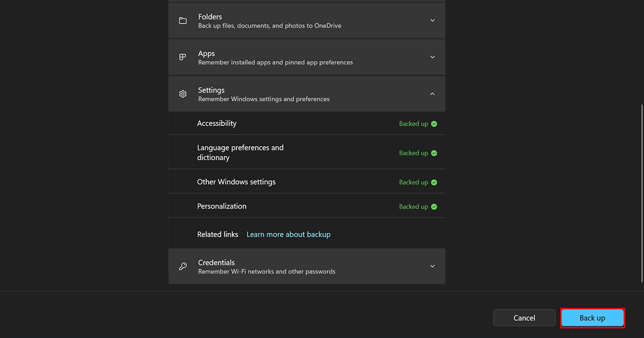Click the Other Windows settings row
644x338 pixels.
(236, 182)
